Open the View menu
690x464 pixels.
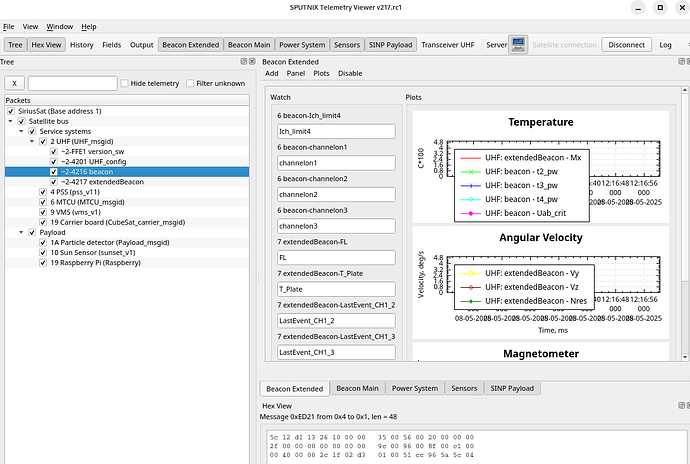pyautogui.click(x=30, y=26)
